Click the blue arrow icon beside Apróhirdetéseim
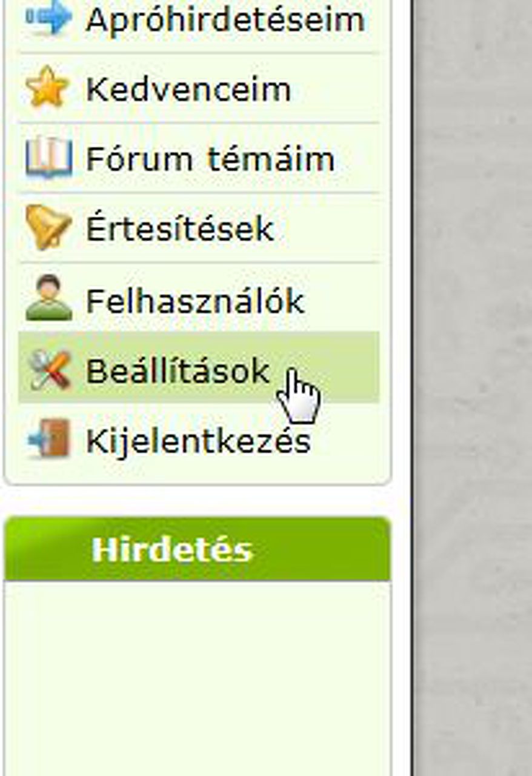Image resolution: width=532 pixels, height=776 pixels. pyautogui.click(x=48, y=18)
